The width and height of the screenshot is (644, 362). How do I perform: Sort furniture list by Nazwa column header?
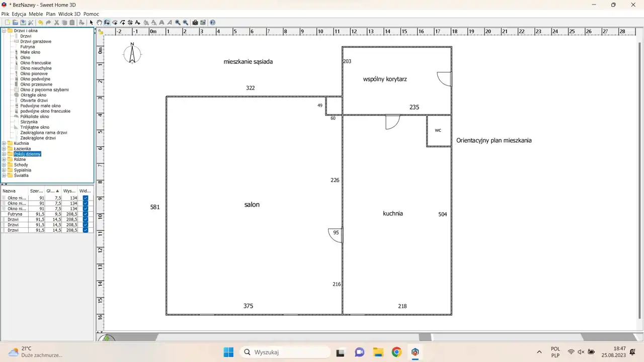pyautogui.click(x=14, y=191)
